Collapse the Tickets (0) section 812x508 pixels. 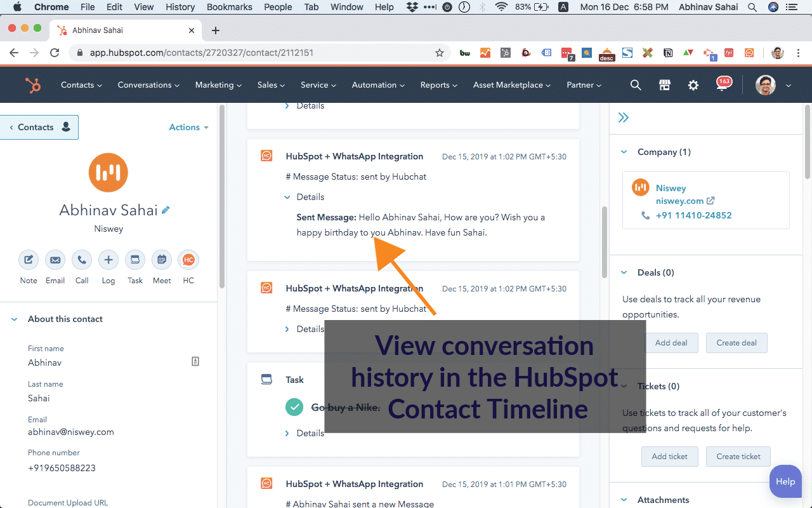[x=624, y=386]
